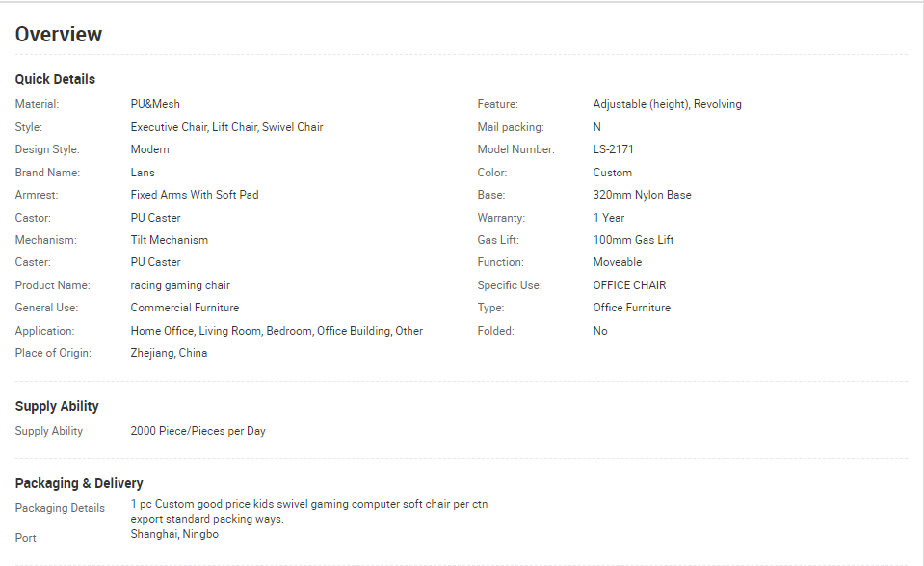The image size is (924, 566).
Task: Select the Supply Ability section heading
Action: click(x=57, y=406)
